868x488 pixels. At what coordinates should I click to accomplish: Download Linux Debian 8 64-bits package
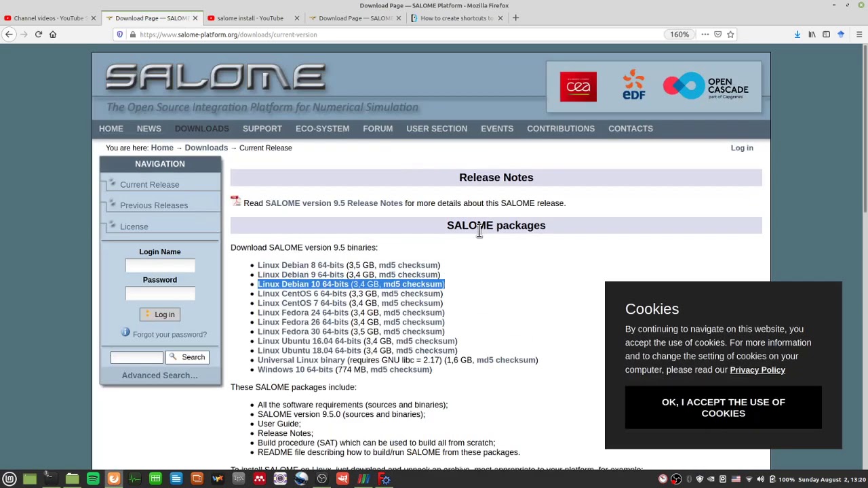(x=300, y=265)
